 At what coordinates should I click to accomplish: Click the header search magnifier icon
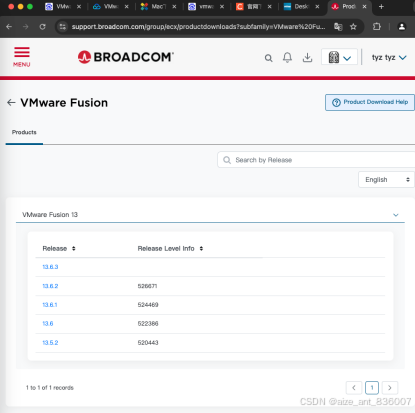click(x=268, y=58)
